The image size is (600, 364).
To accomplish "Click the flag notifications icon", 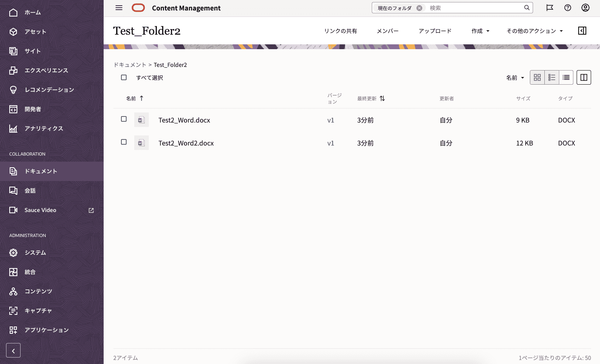I will click(x=550, y=8).
